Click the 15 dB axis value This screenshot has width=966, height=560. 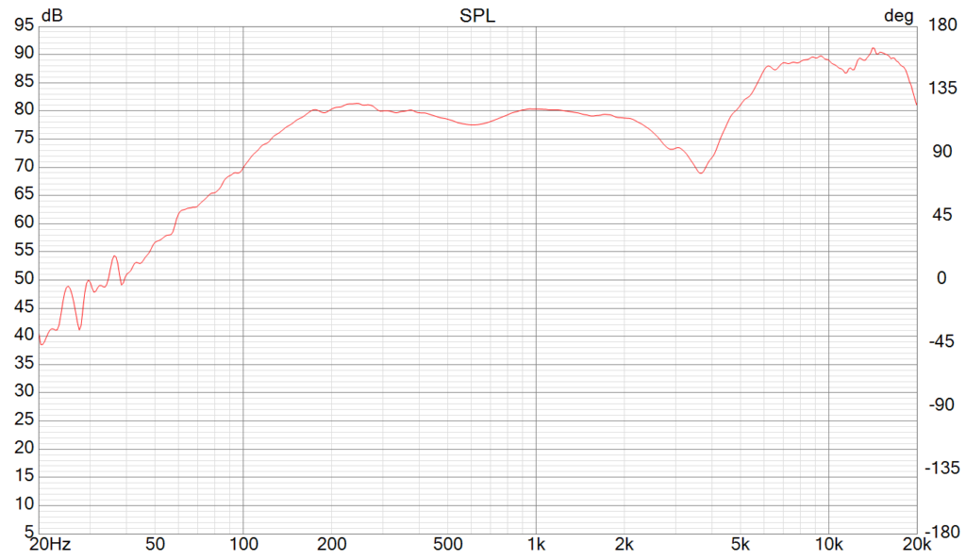(x=24, y=475)
